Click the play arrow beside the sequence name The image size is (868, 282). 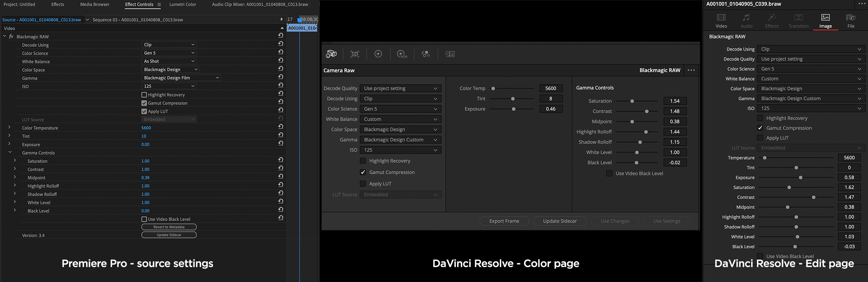point(281,19)
